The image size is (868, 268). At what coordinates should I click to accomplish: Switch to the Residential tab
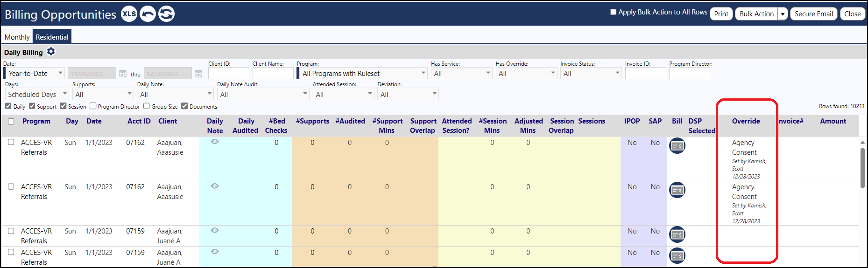pyautogui.click(x=52, y=37)
